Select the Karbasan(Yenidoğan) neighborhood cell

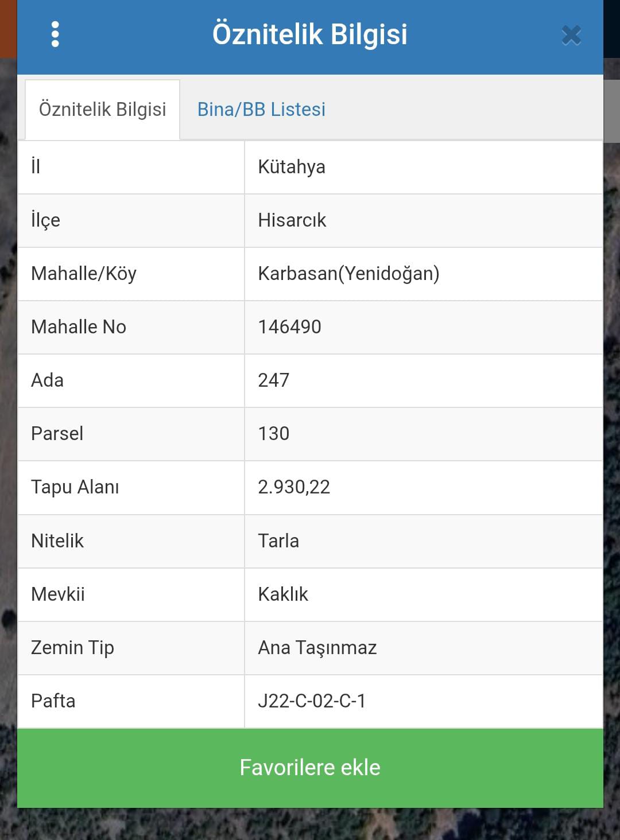(x=423, y=274)
